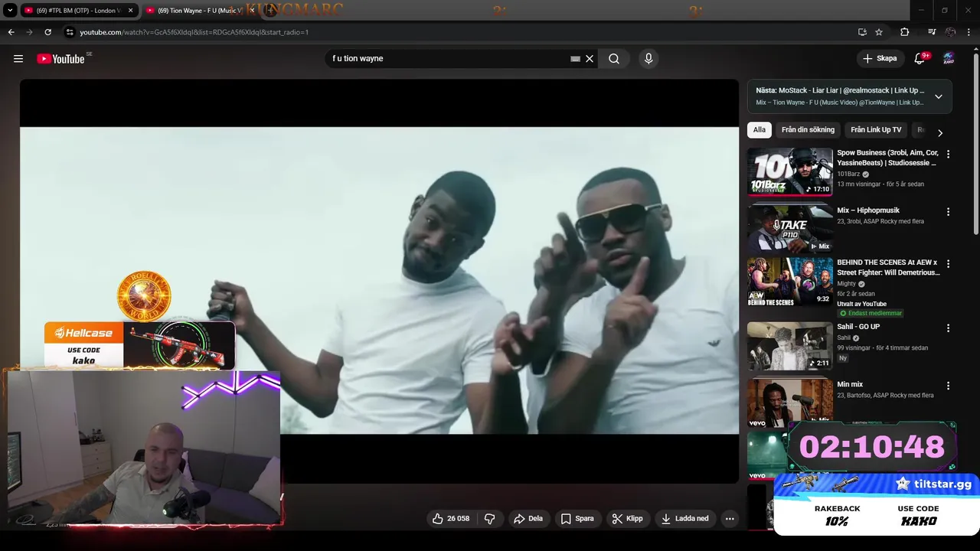Open the Skapa create button
Image resolution: width=980 pixels, height=551 pixels.
(880, 58)
